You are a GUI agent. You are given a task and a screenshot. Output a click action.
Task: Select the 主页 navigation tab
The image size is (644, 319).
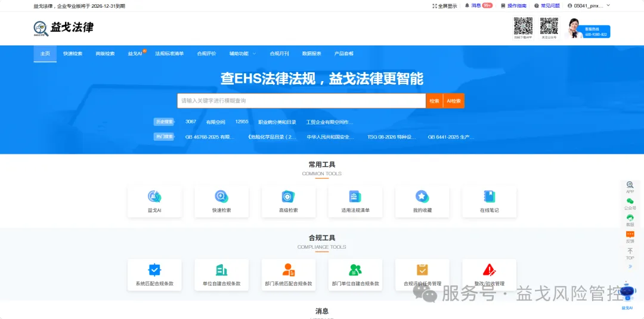coord(45,54)
